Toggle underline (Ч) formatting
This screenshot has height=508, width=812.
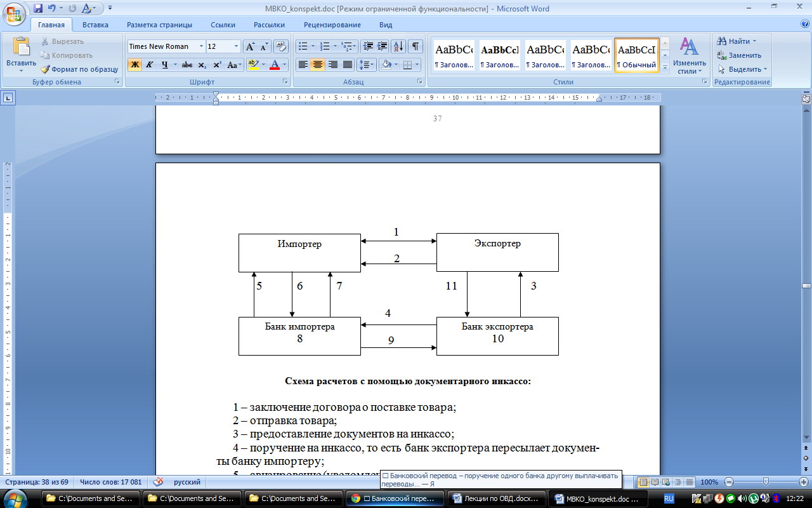point(164,65)
